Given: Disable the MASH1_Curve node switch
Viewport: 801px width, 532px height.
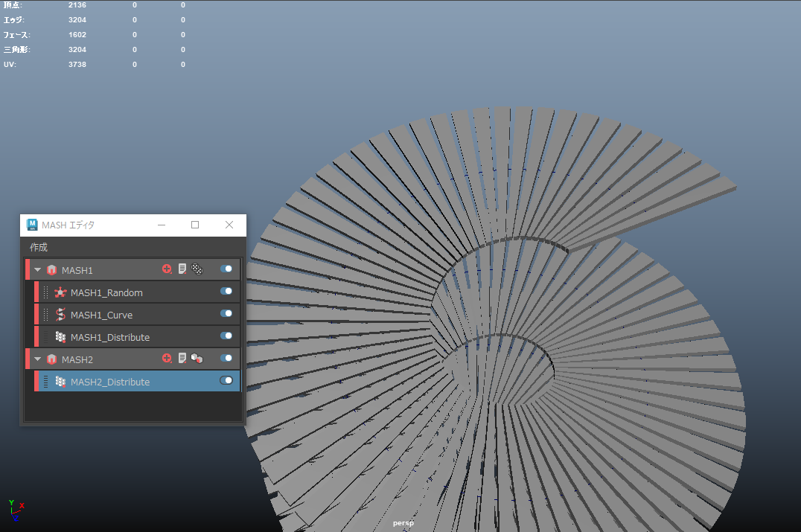Looking at the screenshot, I should tap(226, 314).
